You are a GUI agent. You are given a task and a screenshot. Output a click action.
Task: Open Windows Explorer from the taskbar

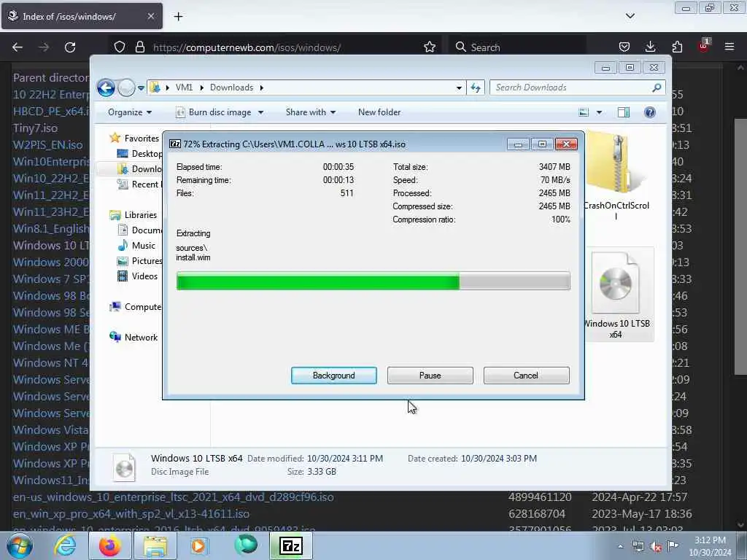pos(155,545)
